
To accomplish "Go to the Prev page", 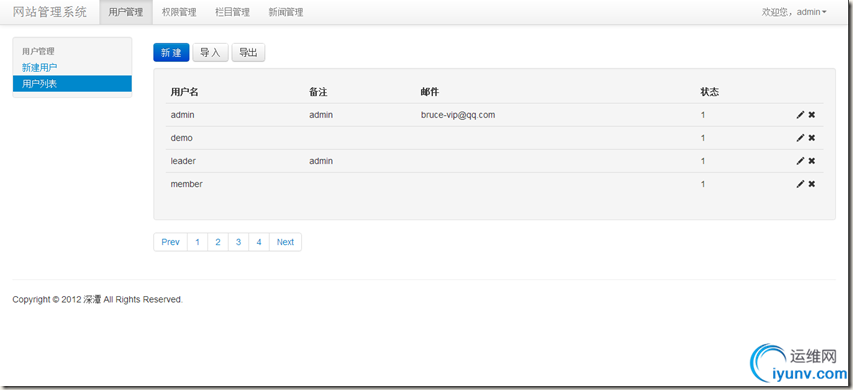I will [170, 242].
